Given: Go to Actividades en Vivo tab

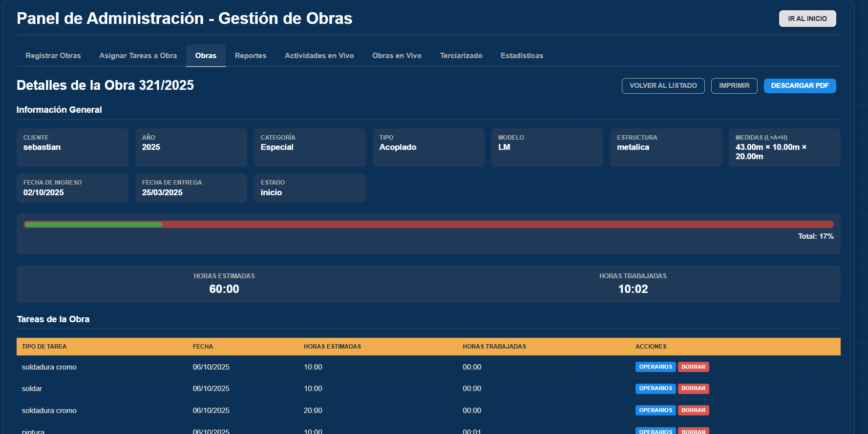Looking at the screenshot, I should [x=319, y=56].
